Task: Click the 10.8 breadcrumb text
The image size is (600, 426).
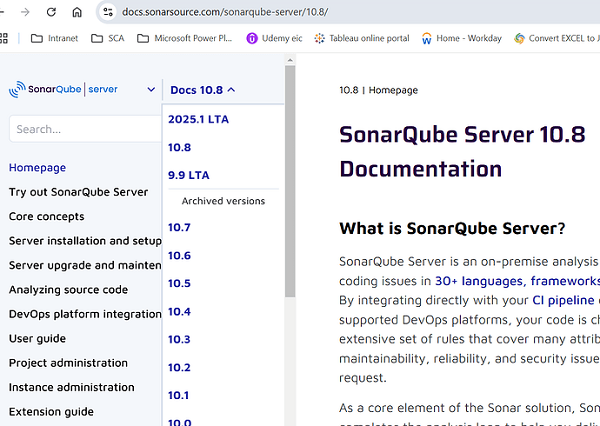Action: pos(349,90)
